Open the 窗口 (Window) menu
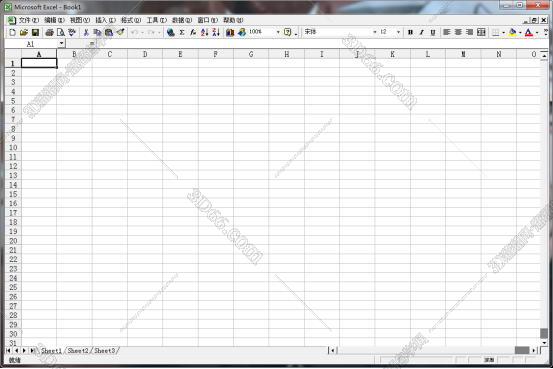The width and height of the screenshot is (553, 369). point(208,20)
